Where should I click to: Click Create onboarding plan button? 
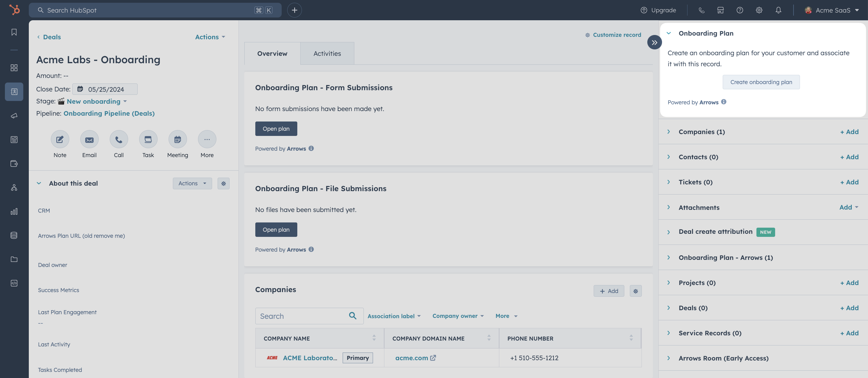click(x=761, y=82)
